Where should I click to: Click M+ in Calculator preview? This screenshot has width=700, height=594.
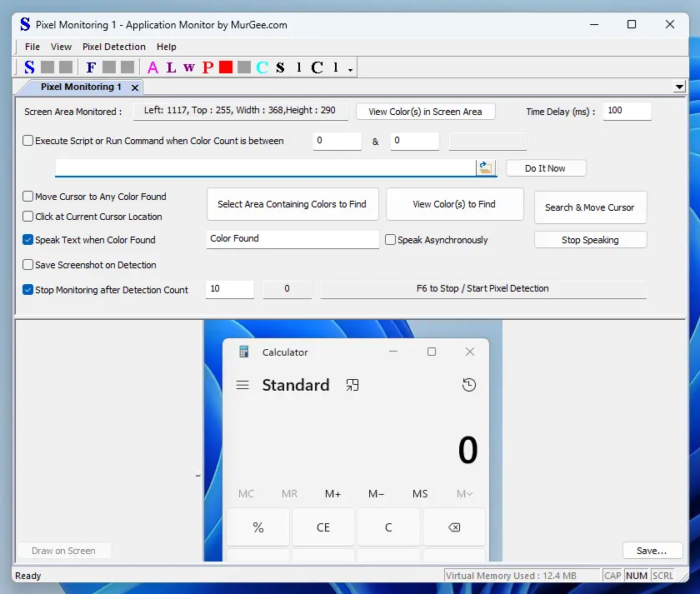click(x=333, y=493)
